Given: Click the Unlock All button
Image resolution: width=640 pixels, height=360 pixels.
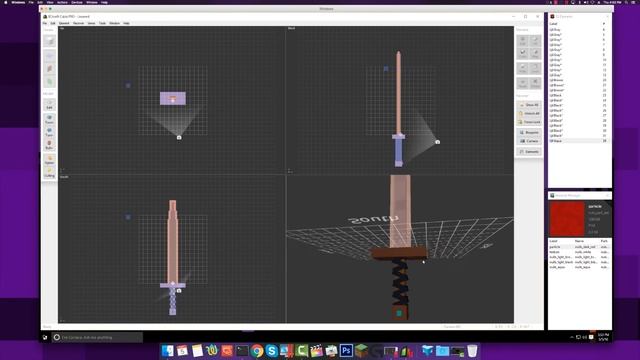Looking at the screenshot, I should point(529,113).
